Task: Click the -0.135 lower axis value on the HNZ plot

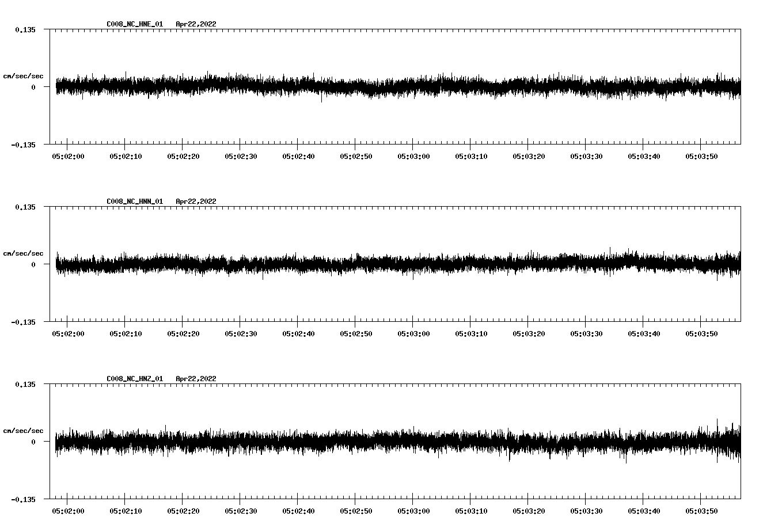Action: pos(23,499)
